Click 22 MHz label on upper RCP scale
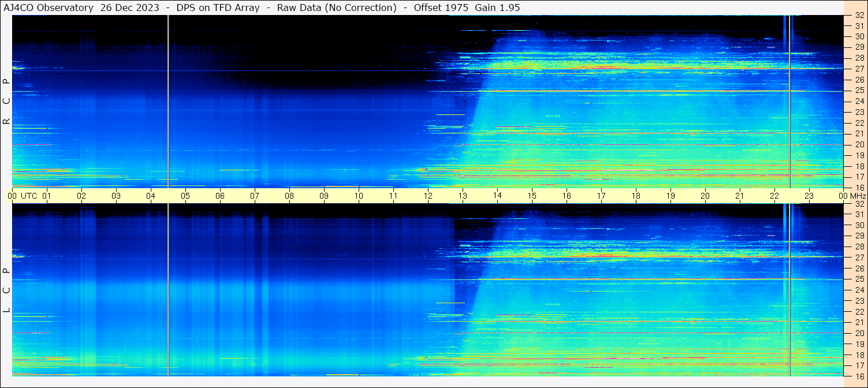868x388 pixels. (859, 123)
